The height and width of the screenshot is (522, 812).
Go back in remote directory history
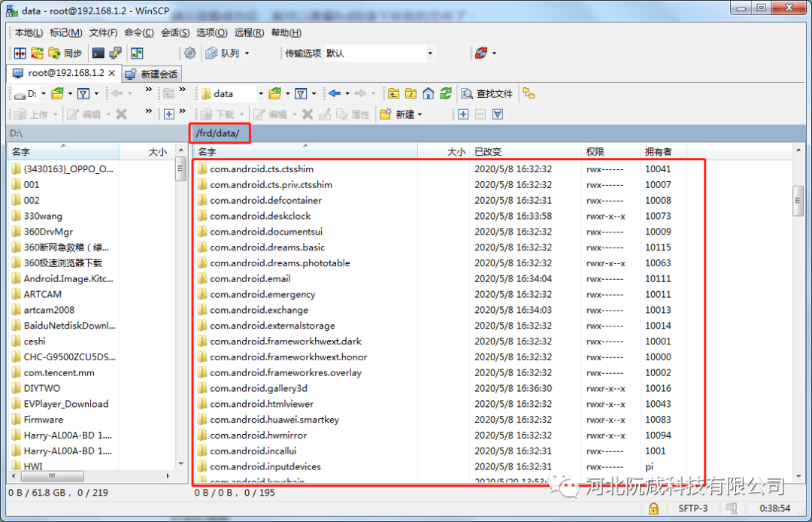tap(335, 94)
